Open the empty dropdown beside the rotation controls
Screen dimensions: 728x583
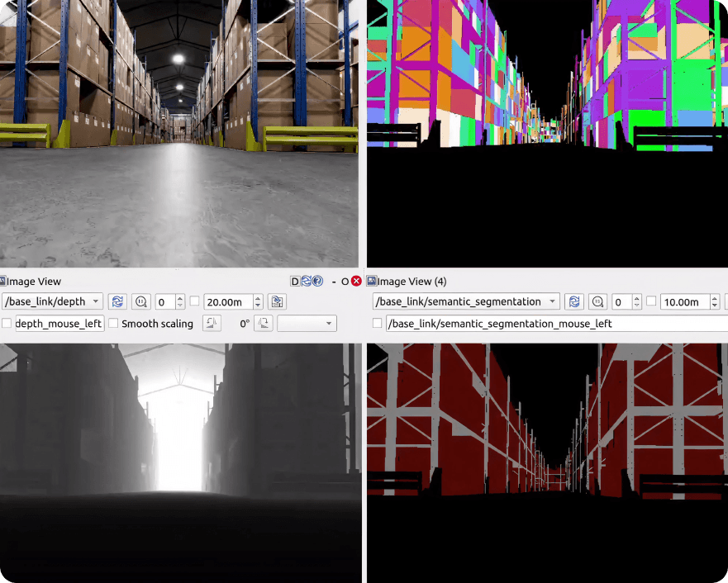[307, 323]
